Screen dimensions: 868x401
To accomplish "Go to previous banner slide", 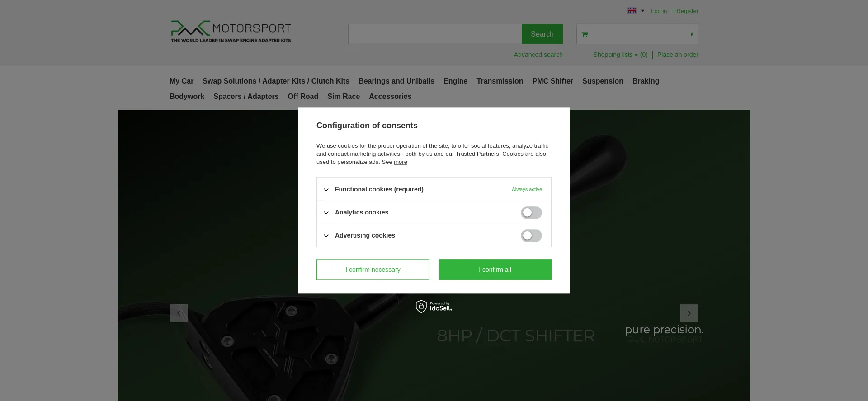I will coord(179,313).
